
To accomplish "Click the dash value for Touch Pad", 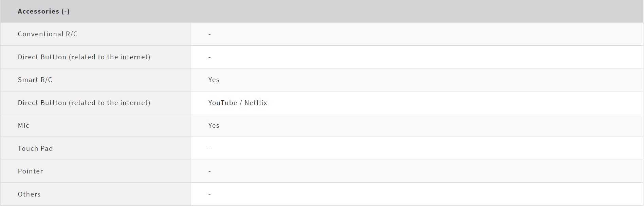I will click(209, 148).
